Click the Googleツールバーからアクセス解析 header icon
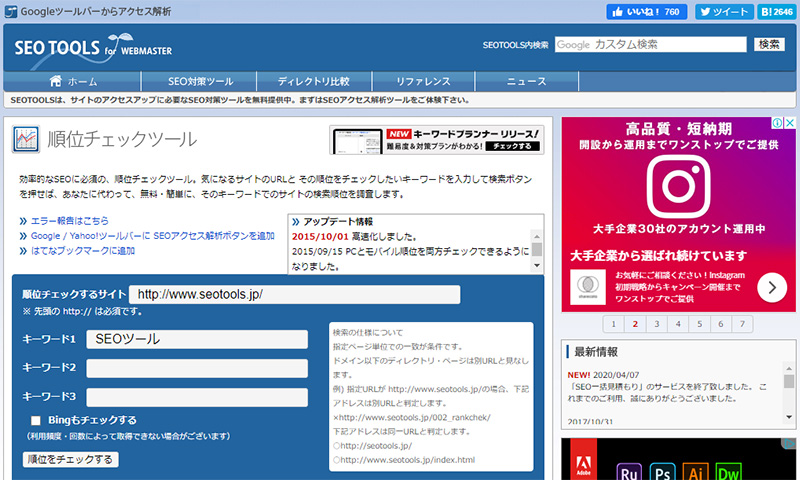This screenshot has height=480, width=800. (11, 11)
